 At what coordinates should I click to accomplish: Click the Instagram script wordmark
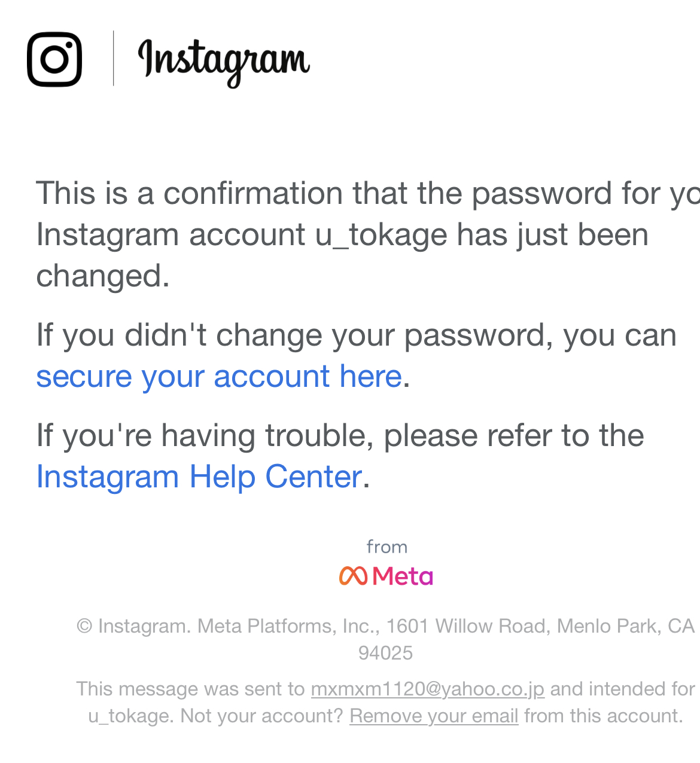point(224,62)
